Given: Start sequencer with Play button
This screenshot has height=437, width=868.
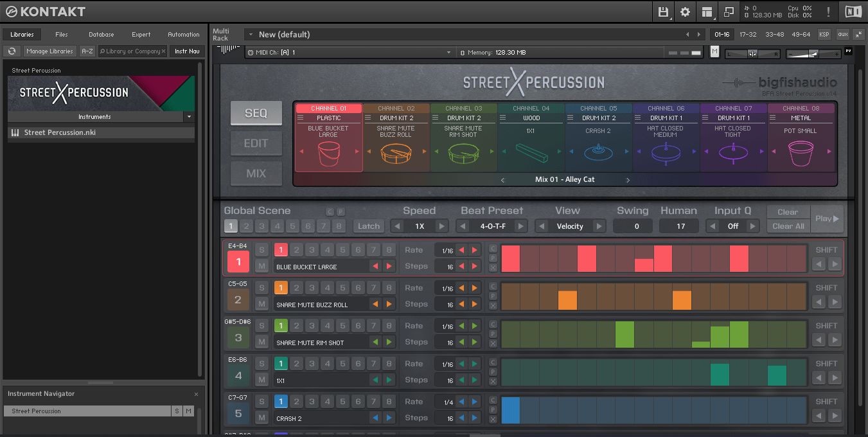Looking at the screenshot, I should [x=827, y=219].
